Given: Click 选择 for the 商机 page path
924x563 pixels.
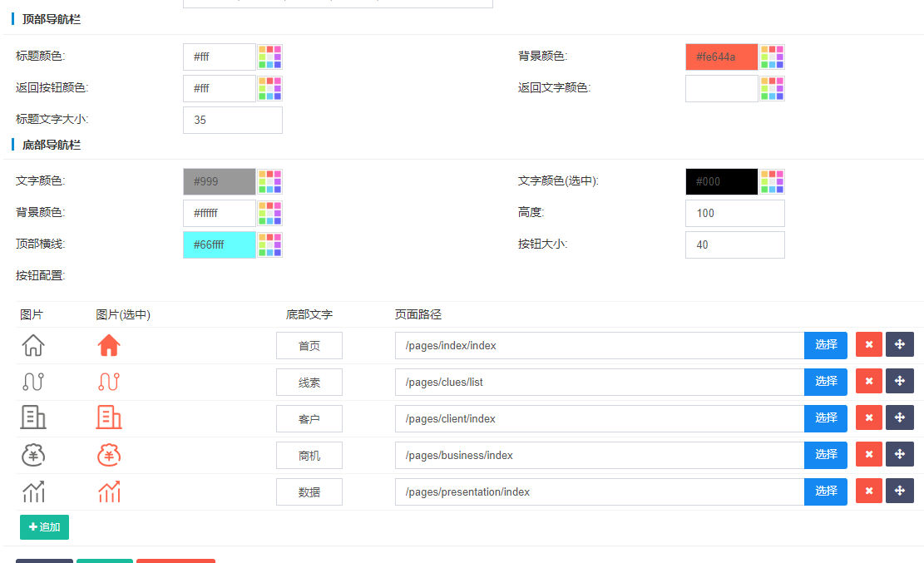Looking at the screenshot, I should point(825,455).
